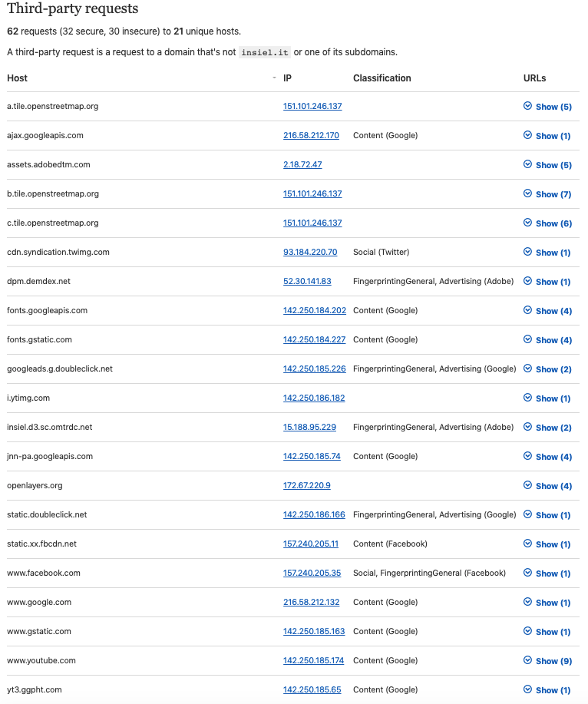Show the single URL for yt3.ggpht.com
Viewport: 588px width, 704px height.
tap(547, 690)
